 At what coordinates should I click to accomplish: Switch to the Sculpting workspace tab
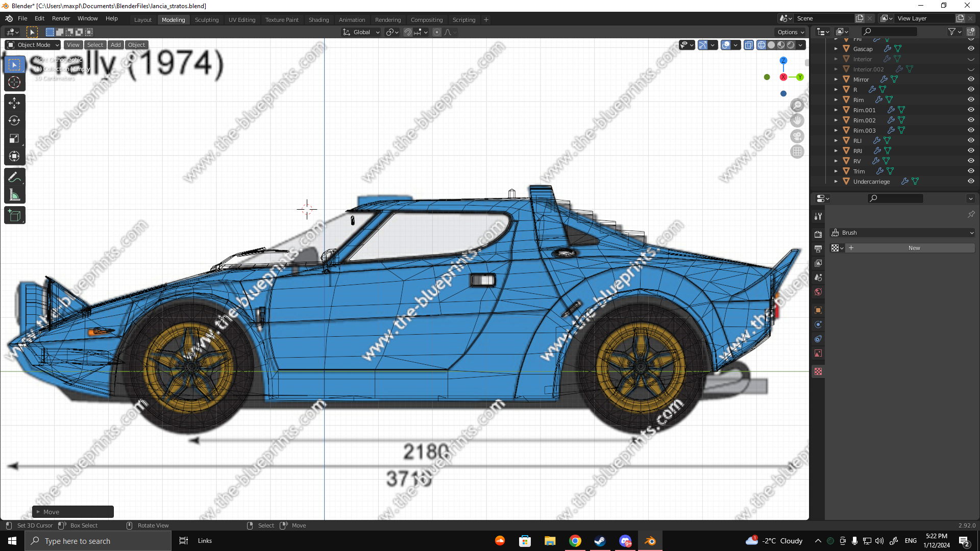coord(206,20)
